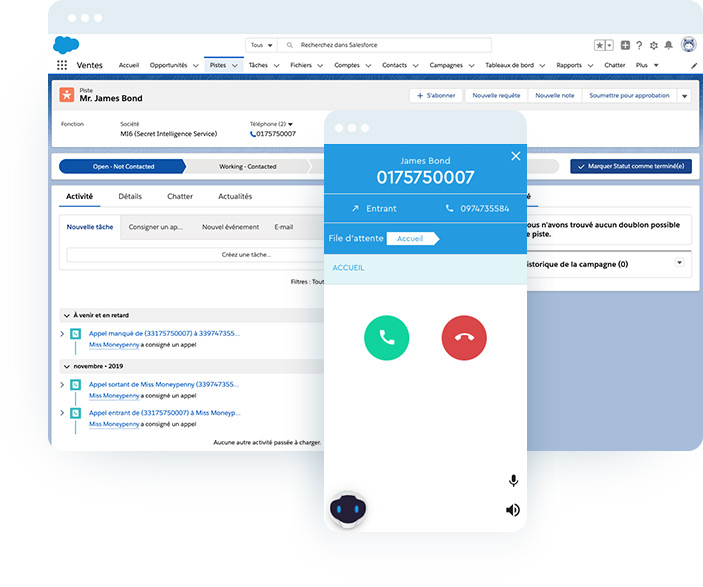Open the App Launcher grid icon
Image resolution: width=703 pixels, height=587 pixels.
click(62, 65)
